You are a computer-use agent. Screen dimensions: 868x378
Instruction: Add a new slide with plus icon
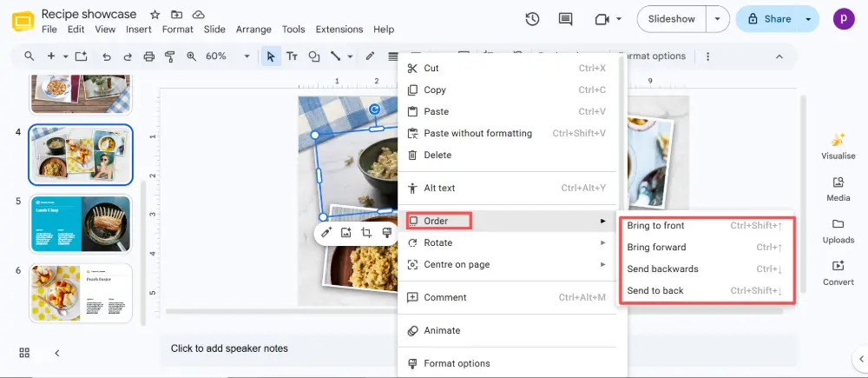click(51, 56)
